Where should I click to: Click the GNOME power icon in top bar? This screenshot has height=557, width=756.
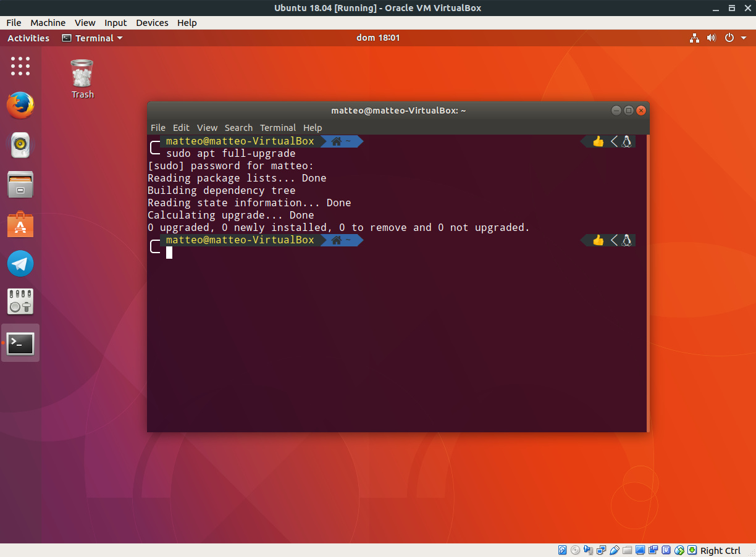point(729,38)
